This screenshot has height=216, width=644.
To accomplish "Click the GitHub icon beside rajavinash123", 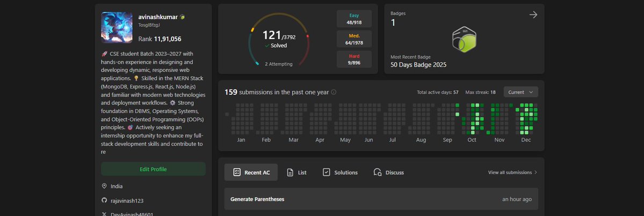I will pos(104,200).
